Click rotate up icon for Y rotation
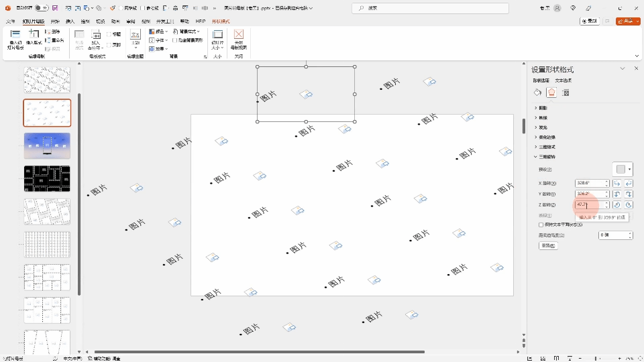Screen dimensions: 644x362 (x=617, y=194)
